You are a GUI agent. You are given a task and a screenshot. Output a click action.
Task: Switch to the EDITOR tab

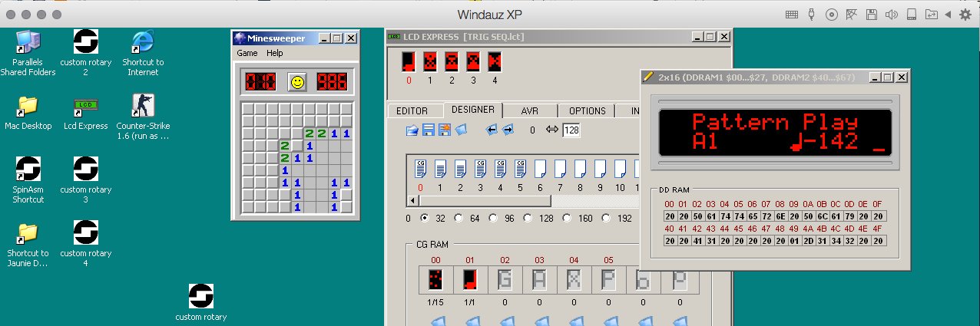(x=412, y=111)
